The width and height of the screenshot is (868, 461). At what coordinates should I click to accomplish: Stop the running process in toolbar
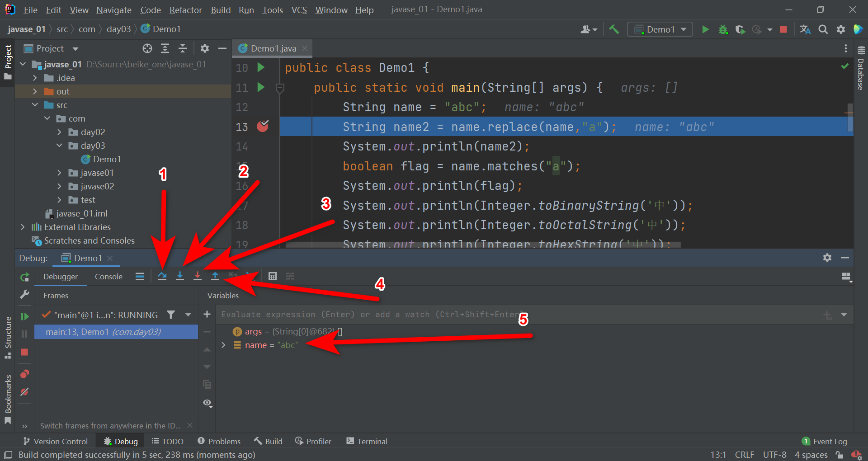point(783,29)
